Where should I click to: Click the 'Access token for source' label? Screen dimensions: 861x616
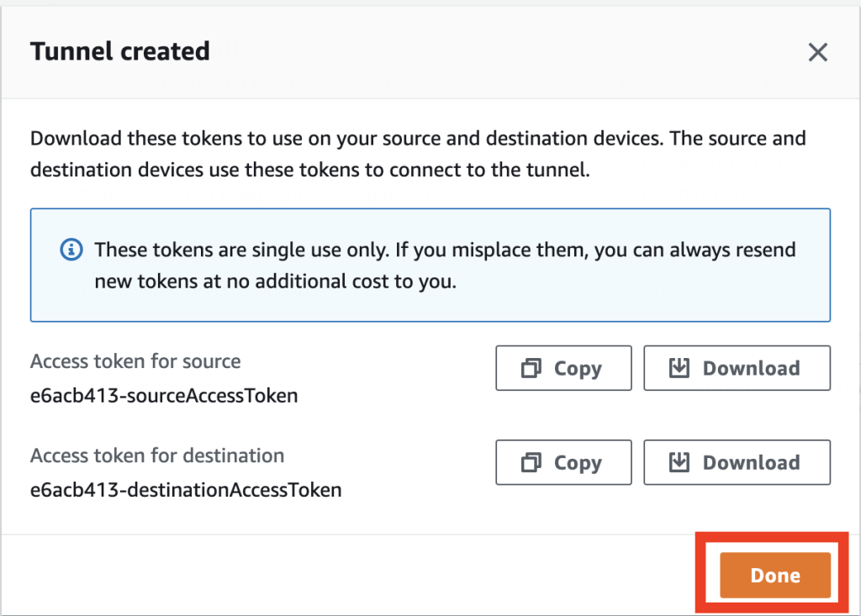click(135, 361)
